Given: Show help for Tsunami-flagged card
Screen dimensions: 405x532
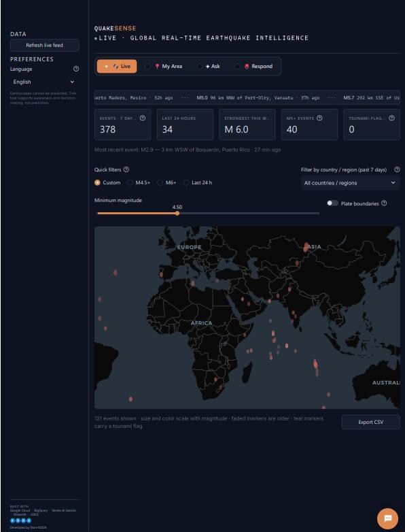Looking at the screenshot, I should 392,118.
